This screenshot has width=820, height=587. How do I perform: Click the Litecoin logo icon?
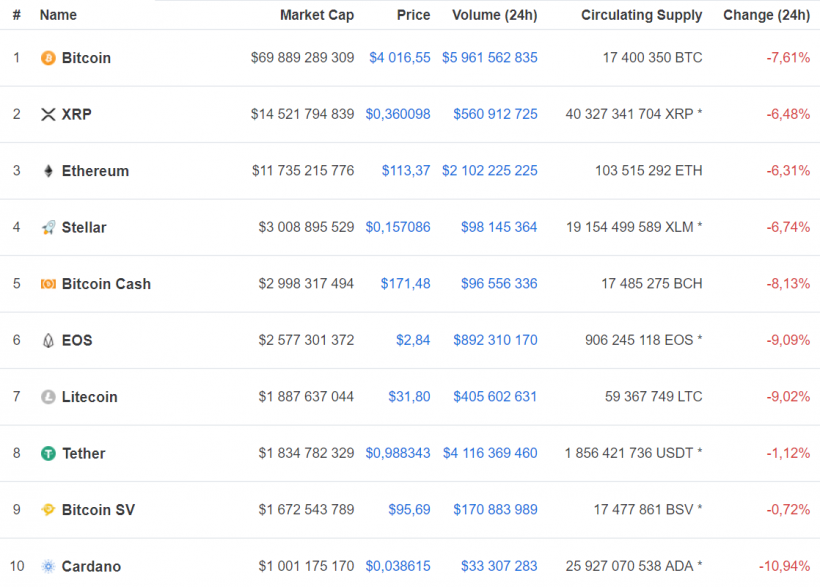click(x=47, y=397)
